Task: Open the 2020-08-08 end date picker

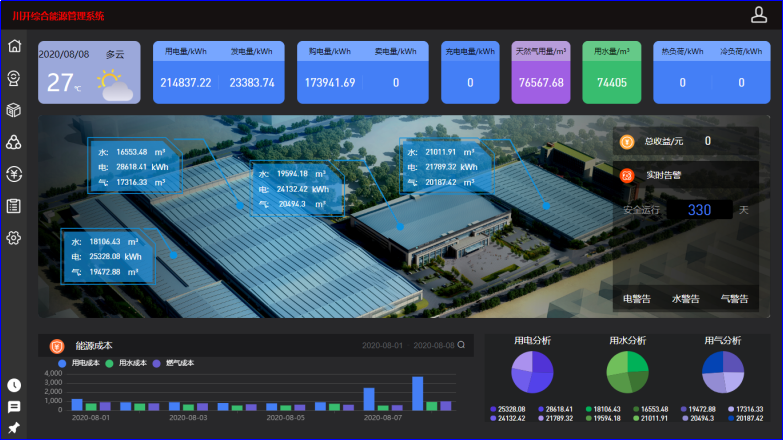Action: coord(432,346)
